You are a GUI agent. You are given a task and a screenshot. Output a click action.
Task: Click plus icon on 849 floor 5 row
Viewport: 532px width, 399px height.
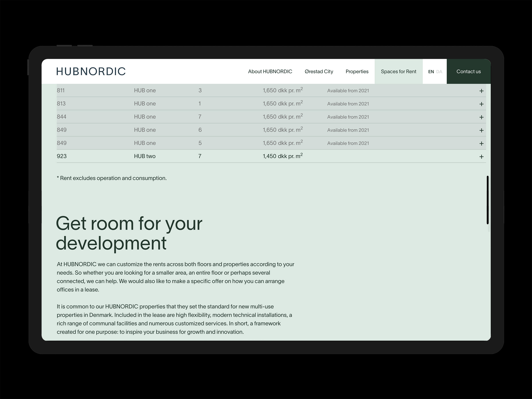(481, 143)
